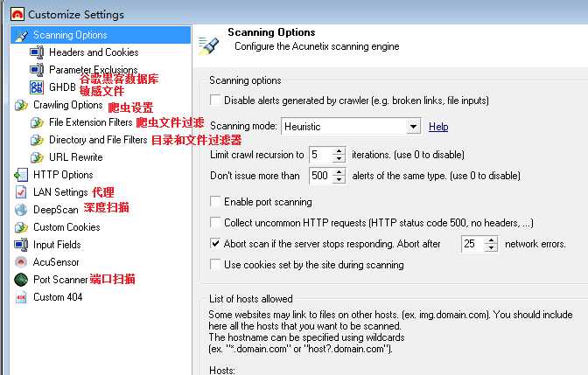Click the alerts limit field showing 500
Image resolution: width=588 pixels, height=375 pixels.
(321, 176)
